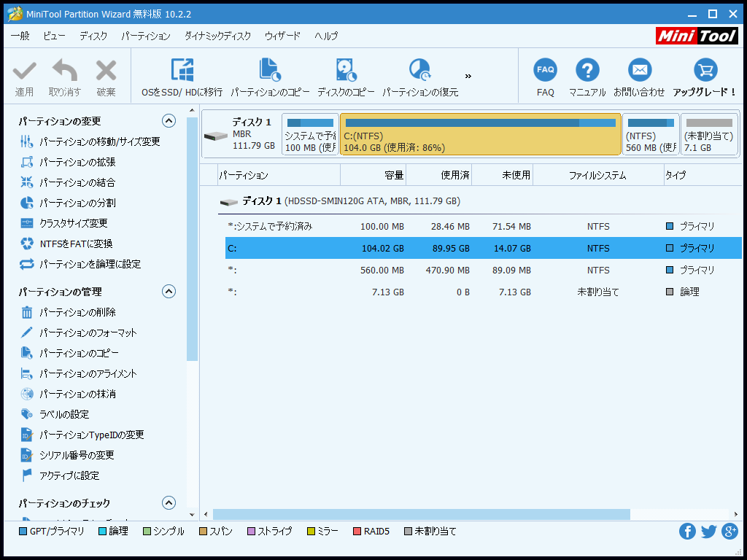Screen dimensions: 747x560
Task: Open the 一般 menu
Action: click(20, 36)
